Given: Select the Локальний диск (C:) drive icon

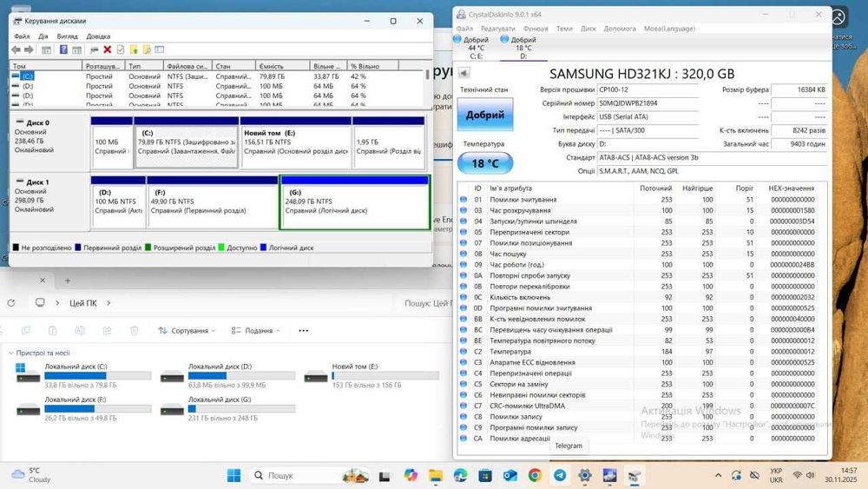Looking at the screenshot, I should pyautogui.click(x=28, y=373).
